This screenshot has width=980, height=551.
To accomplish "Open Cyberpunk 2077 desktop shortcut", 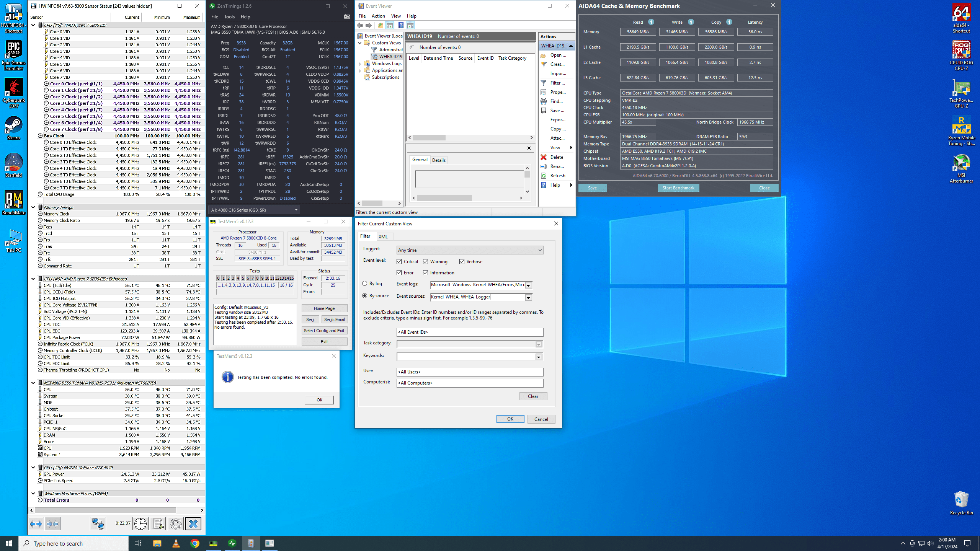I will [14, 93].
